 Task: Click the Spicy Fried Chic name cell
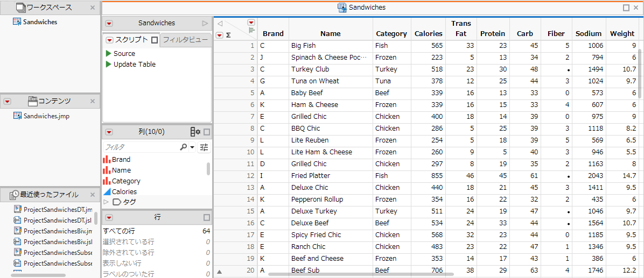click(x=331, y=235)
